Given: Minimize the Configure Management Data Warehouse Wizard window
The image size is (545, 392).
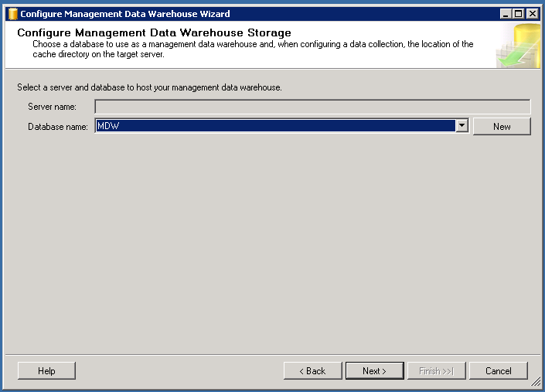Looking at the screenshot, I should [505, 13].
